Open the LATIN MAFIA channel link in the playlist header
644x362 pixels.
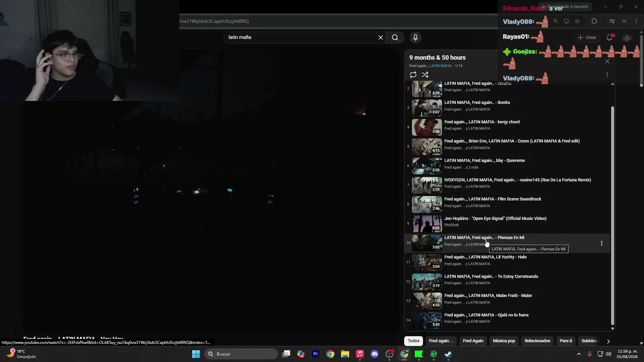pyautogui.click(x=441, y=66)
